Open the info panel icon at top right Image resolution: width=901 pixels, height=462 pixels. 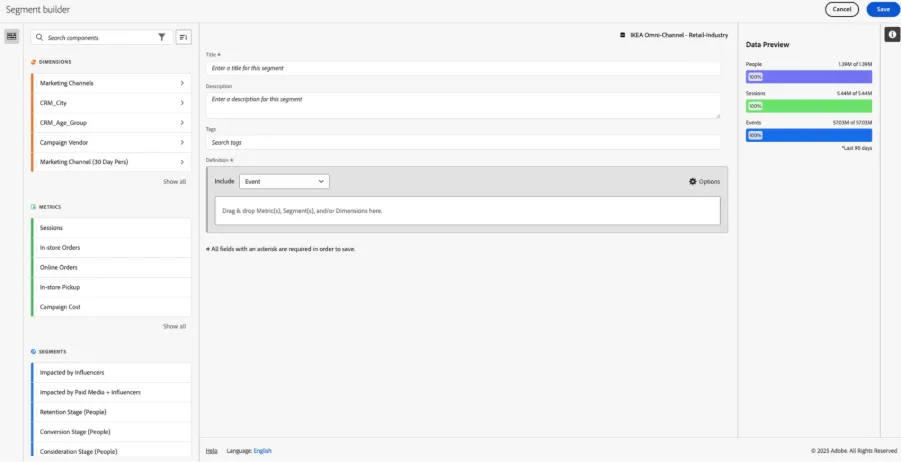tap(892, 34)
